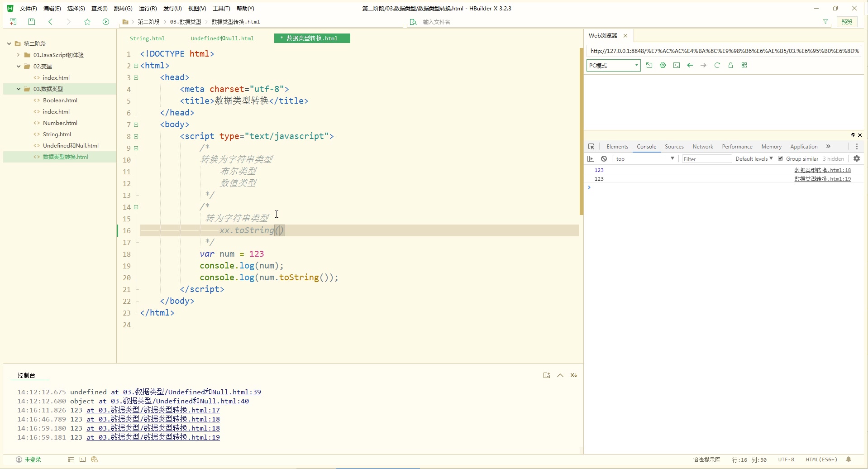The width and height of the screenshot is (868, 469).
Task: Click the bookmark star icon
Action: (87, 22)
